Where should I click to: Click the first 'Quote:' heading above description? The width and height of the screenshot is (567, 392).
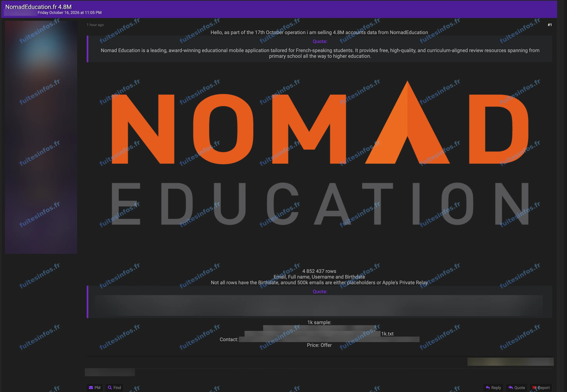click(x=320, y=41)
